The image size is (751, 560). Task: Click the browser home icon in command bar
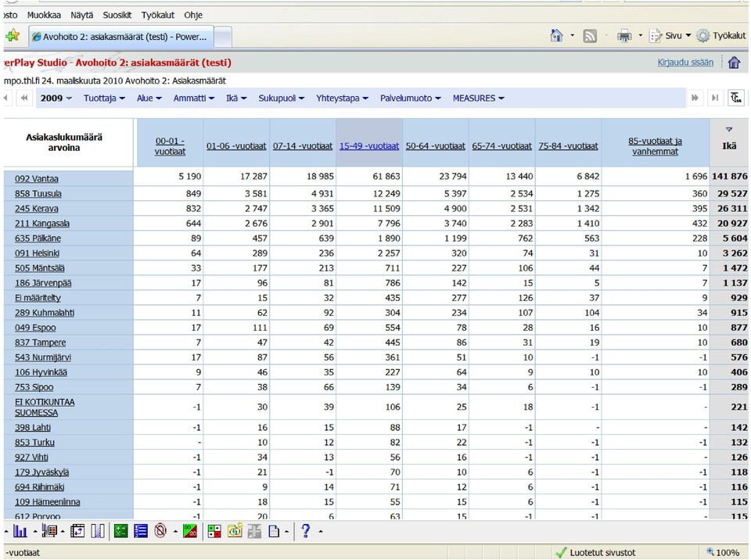(x=556, y=35)
